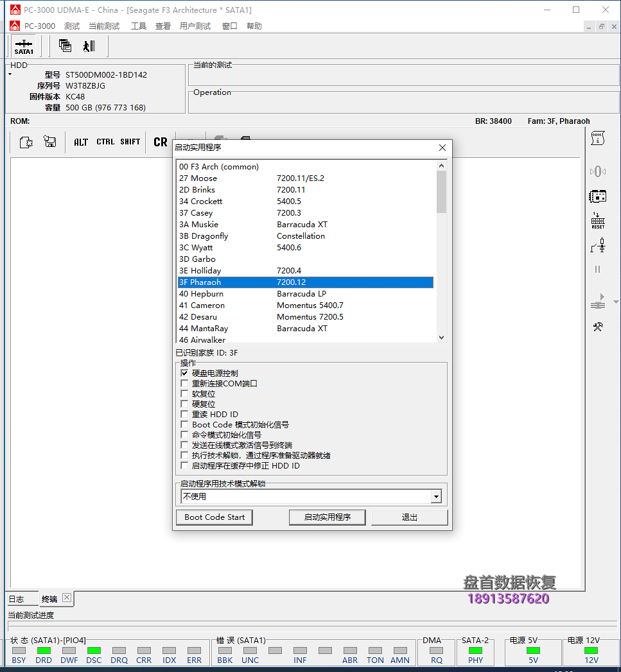
Task: Select the 40 Hepburn family row
Action: coord(305,294)
